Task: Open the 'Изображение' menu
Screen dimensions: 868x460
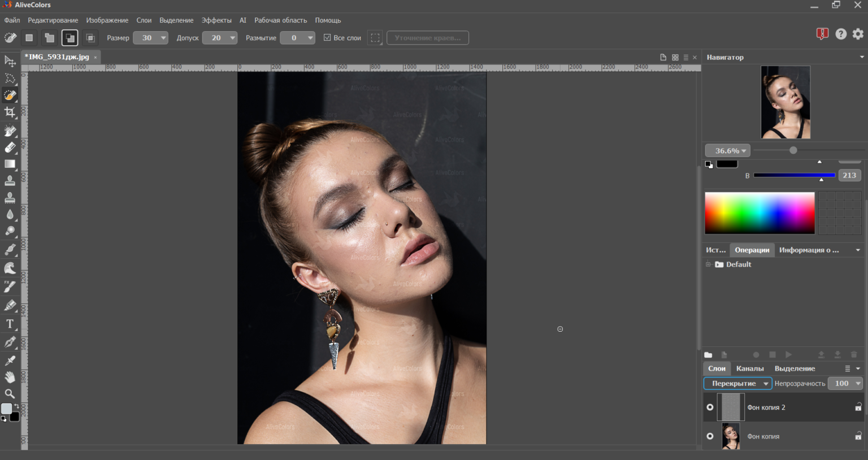Action: click(107, 20)
